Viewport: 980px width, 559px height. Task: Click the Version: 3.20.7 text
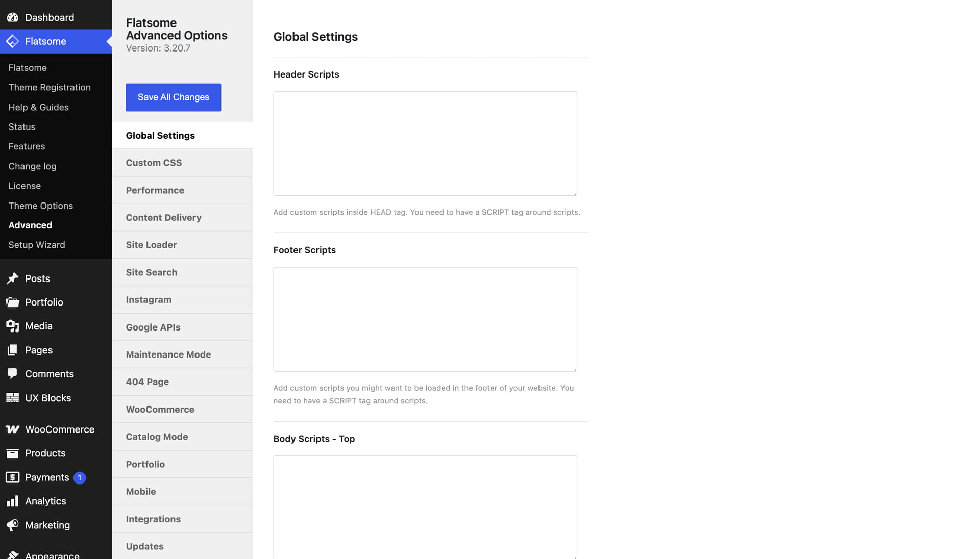pos(158,48)
